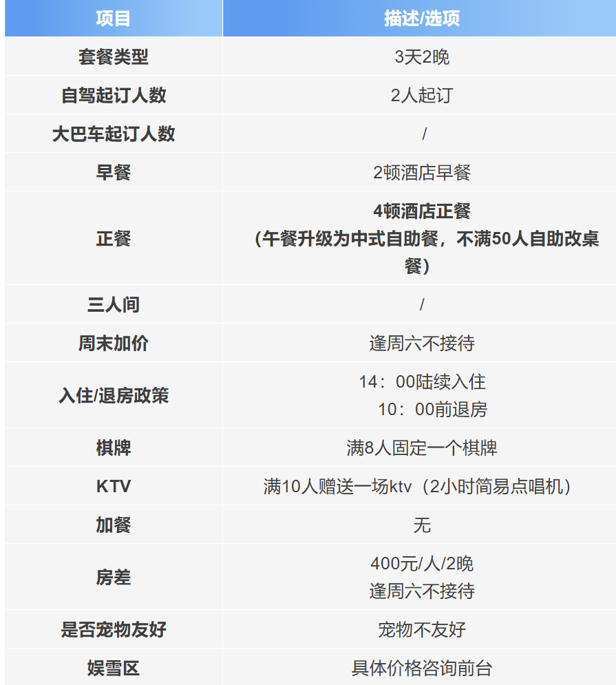Click the 400元/人/2晚 price text
This screenshot has height=685, width=616.
(x=421, y=564)
